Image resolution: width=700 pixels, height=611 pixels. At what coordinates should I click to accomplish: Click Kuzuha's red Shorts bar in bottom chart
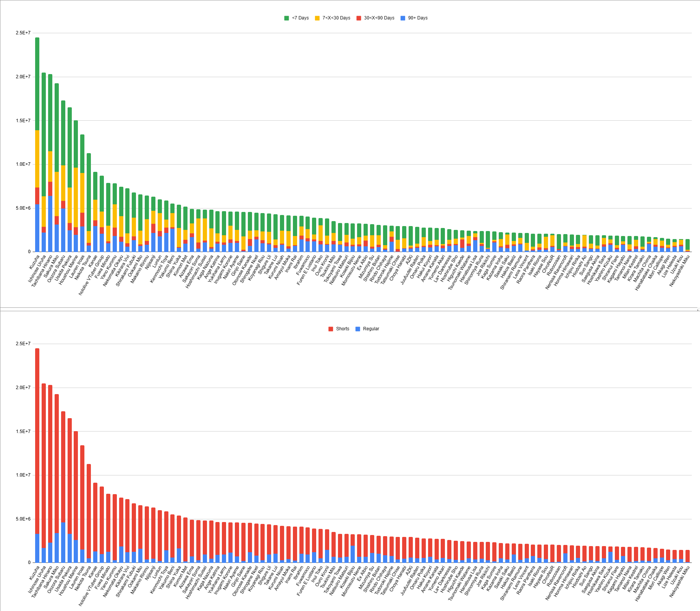pos(37,441)
